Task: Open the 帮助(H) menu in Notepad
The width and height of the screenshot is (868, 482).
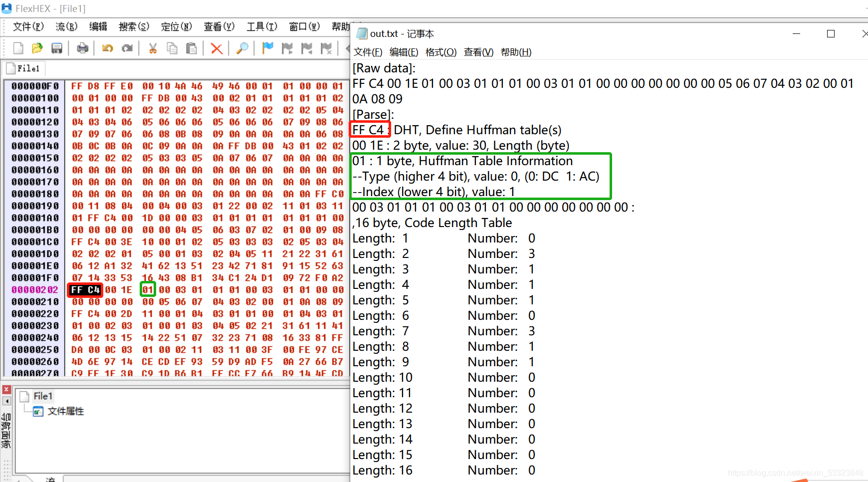Action: pyautogui.click(x=516, y=52)
